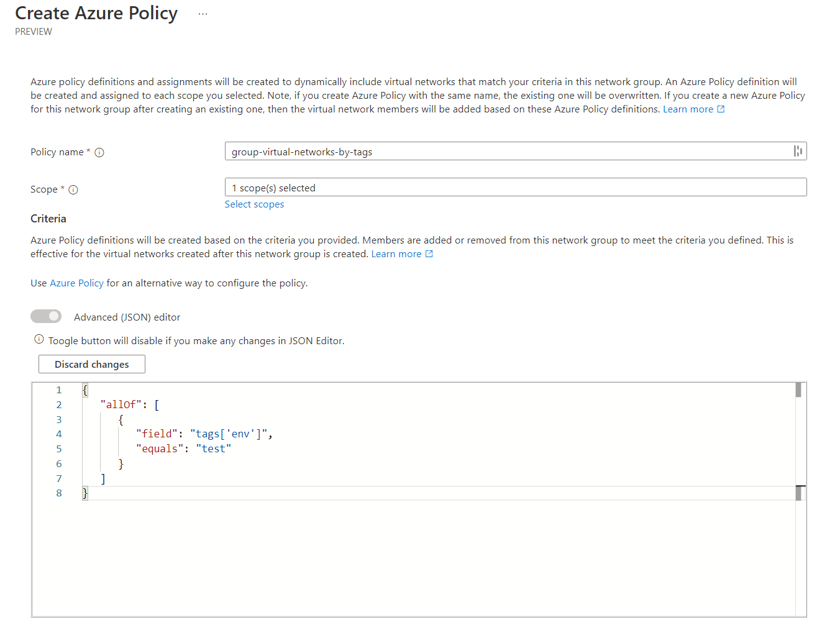Click the Policy name input field
This screenshot has width=840, height=638.
[516, 151]
